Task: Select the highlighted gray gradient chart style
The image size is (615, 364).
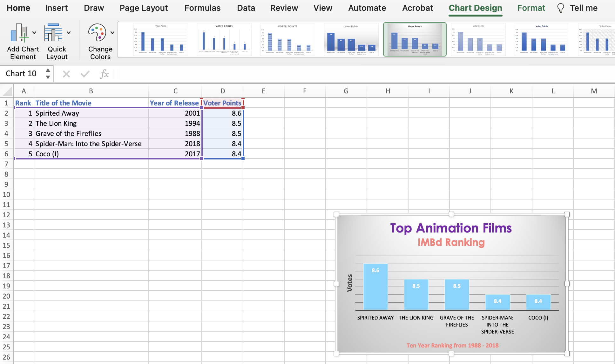Action: click(415, 39)
